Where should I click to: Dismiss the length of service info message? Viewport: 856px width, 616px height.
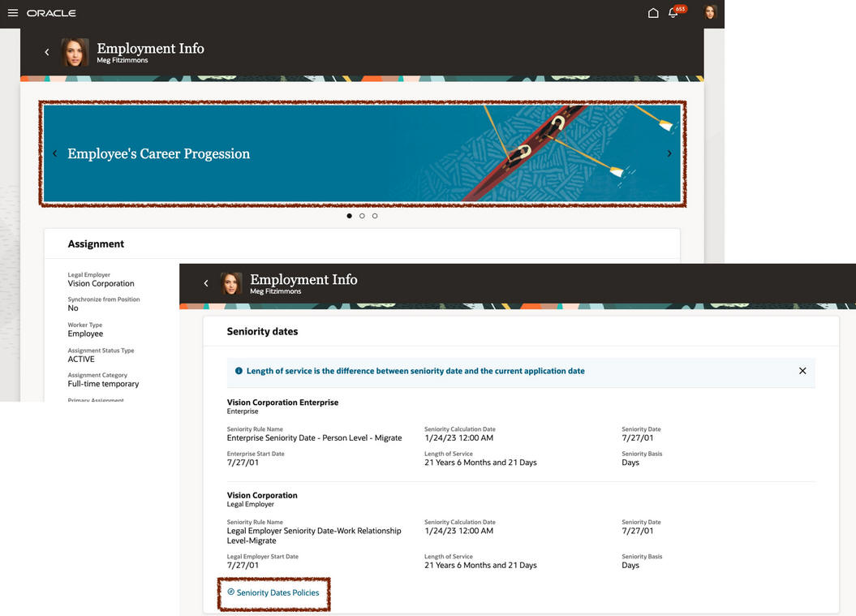coord(802,371)
